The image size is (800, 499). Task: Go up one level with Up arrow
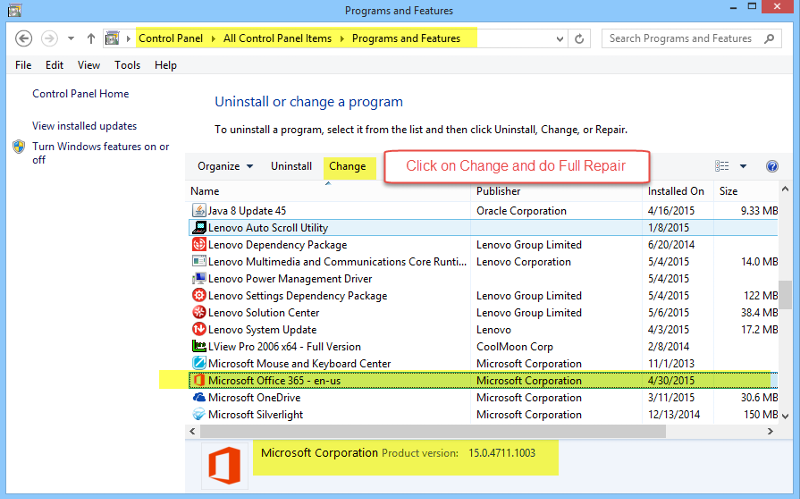click(91, 39)
